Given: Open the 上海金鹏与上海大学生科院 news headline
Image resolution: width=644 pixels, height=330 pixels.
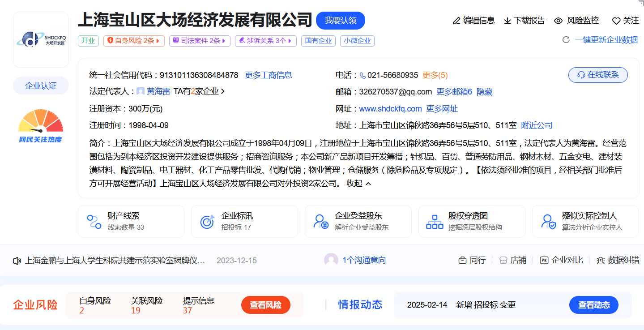Looking at the screenshot, I should point(115,260).
